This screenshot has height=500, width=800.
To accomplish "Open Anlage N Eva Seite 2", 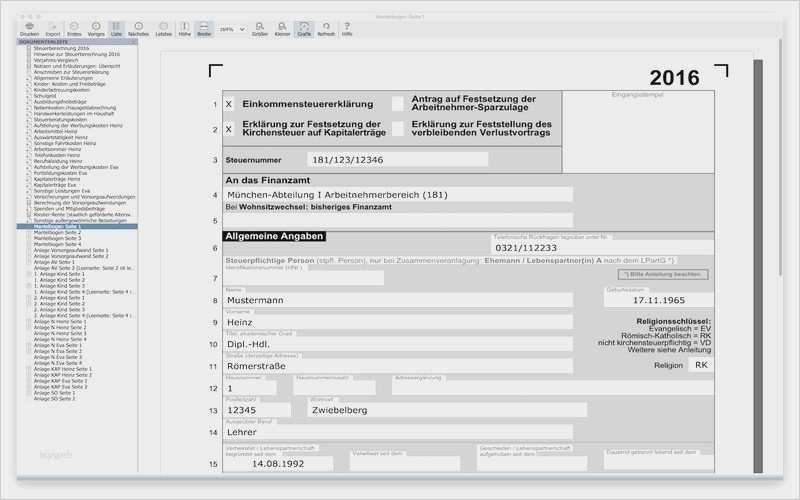I will click(x=58, y=351).
